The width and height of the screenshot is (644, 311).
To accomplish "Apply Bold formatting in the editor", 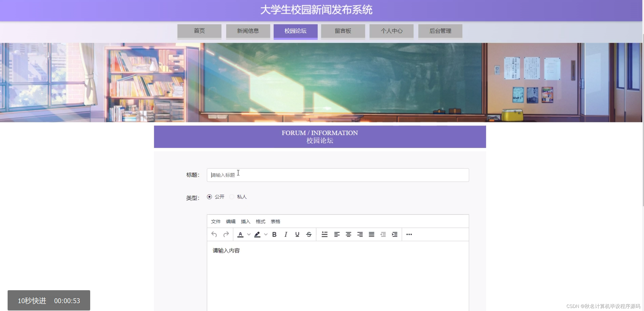I will [274, 234].
